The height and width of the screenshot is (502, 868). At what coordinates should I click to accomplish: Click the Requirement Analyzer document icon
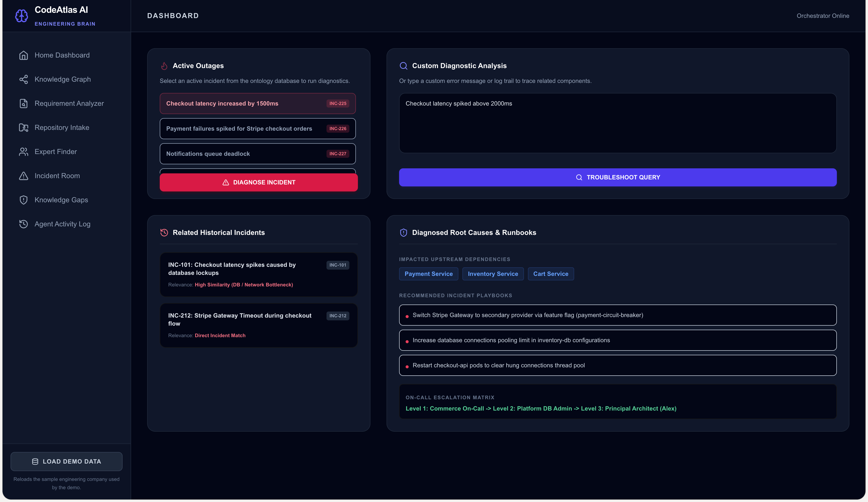pos(23,103)
